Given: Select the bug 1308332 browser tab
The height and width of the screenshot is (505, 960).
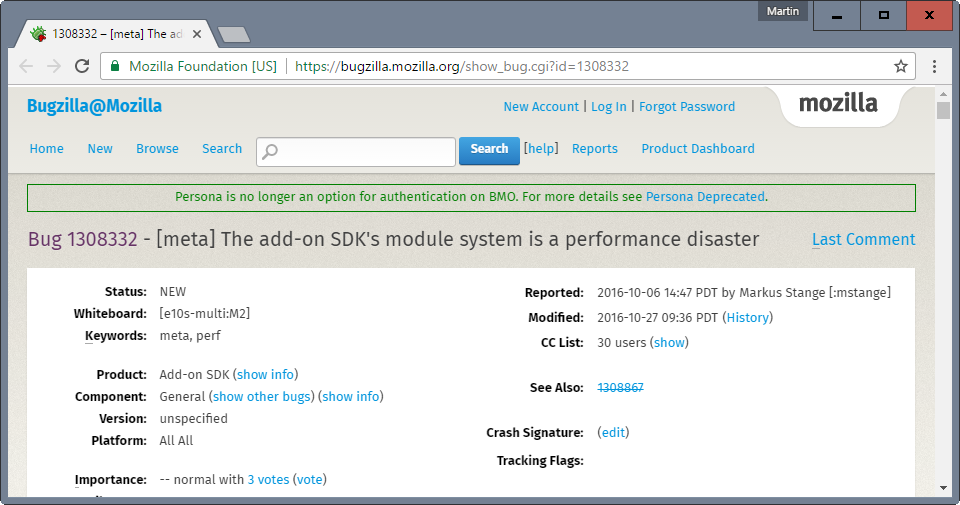Looking at the screenshot, I should (116, 34).
